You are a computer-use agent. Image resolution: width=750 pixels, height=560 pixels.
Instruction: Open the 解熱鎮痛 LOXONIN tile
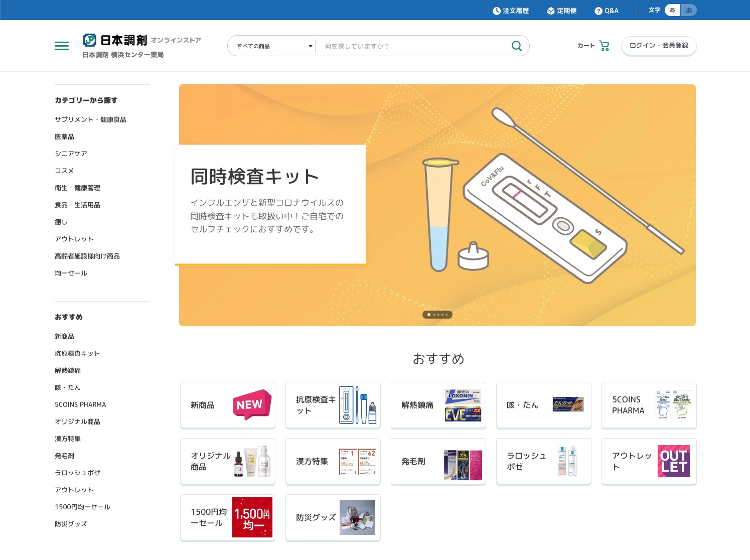(x=438, y=405)
